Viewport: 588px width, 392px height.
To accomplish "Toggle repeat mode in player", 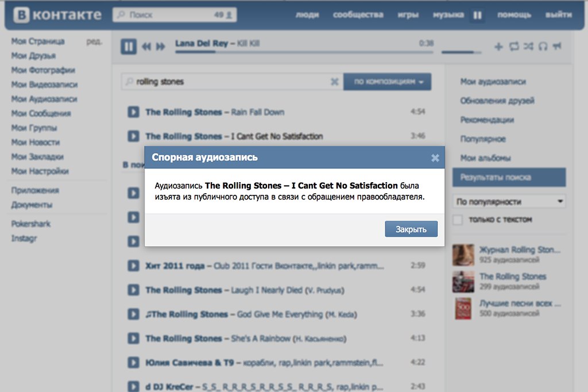I will coord(513,47).
